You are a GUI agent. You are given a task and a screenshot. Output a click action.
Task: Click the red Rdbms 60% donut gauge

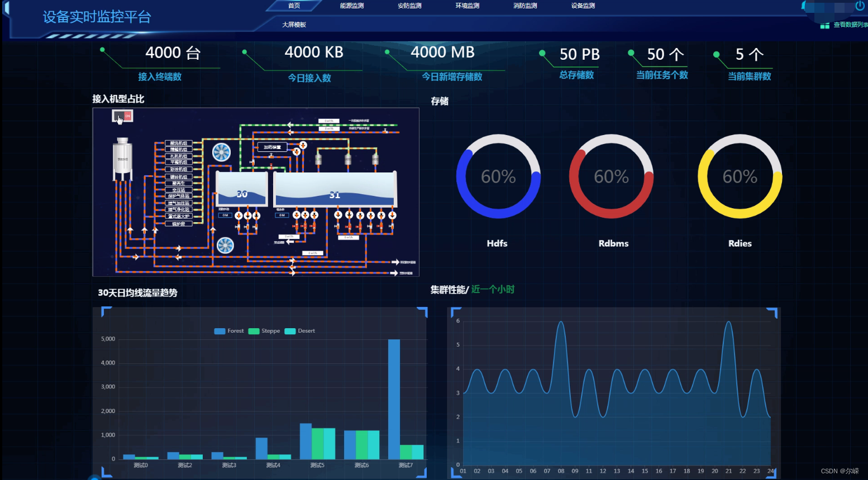pos(611,176)
